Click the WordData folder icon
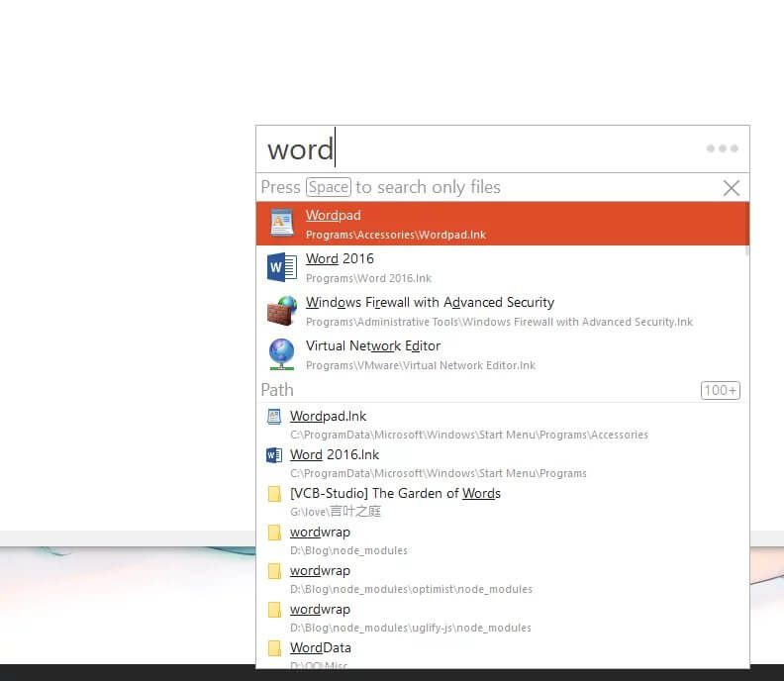This screenshot has width=784, height=681. 274,648
